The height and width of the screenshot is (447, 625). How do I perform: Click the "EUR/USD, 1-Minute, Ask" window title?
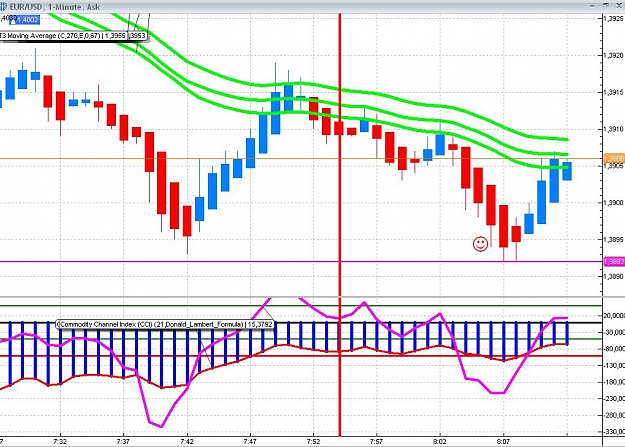(x=55, y=7)
